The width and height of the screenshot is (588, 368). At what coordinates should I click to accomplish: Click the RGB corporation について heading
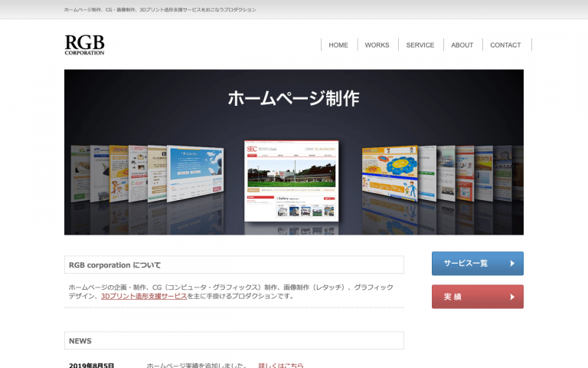click(115, 265)
